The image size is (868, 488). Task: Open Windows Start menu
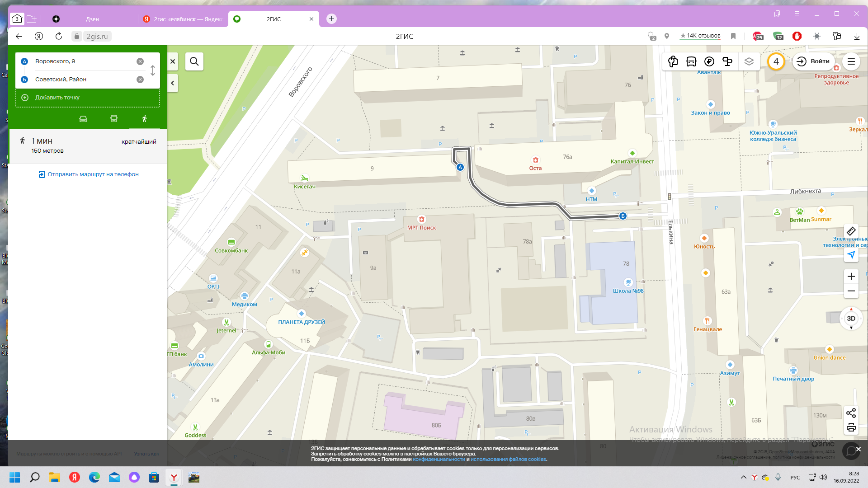tap(15, 477)
